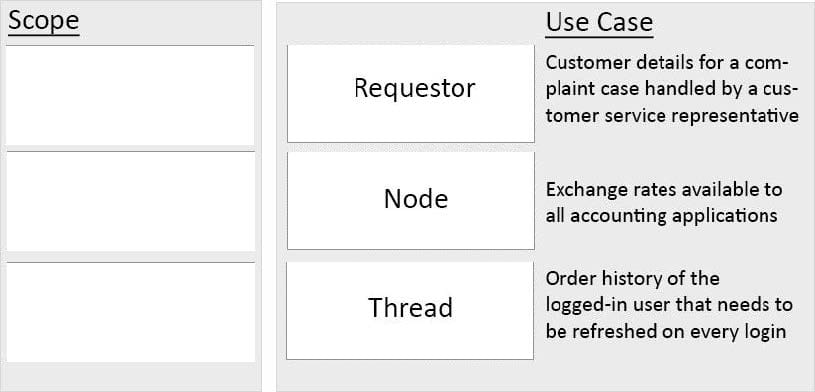Click the gray area beneath the Thread box
This screenshot has height=392, width=815.
(410, 375)
